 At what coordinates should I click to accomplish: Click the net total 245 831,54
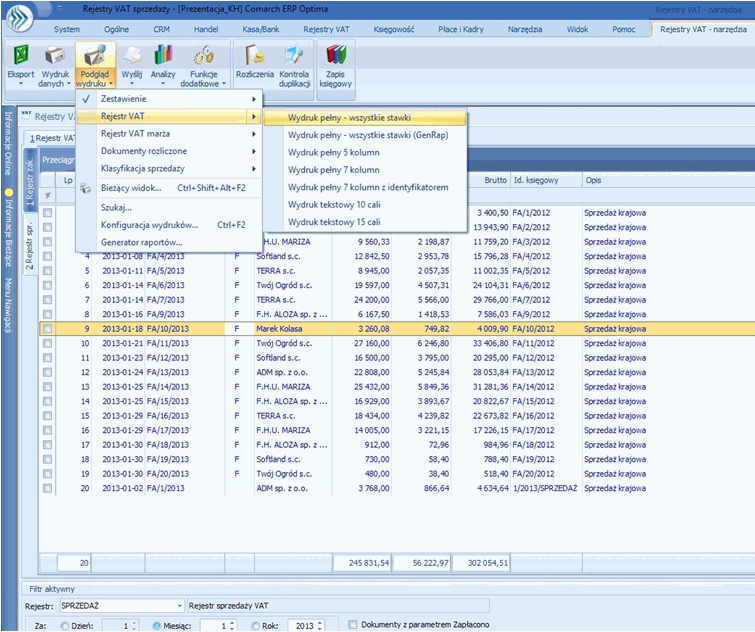point(362,563)
